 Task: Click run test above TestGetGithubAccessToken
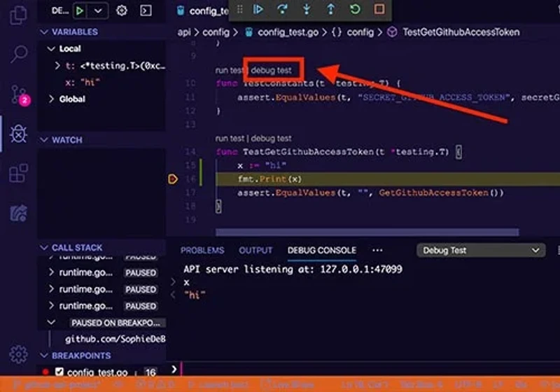point(230,138)
